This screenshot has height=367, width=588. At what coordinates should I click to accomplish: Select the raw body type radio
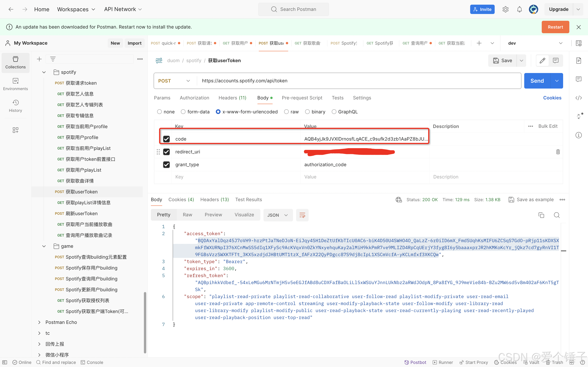point(286,112)
